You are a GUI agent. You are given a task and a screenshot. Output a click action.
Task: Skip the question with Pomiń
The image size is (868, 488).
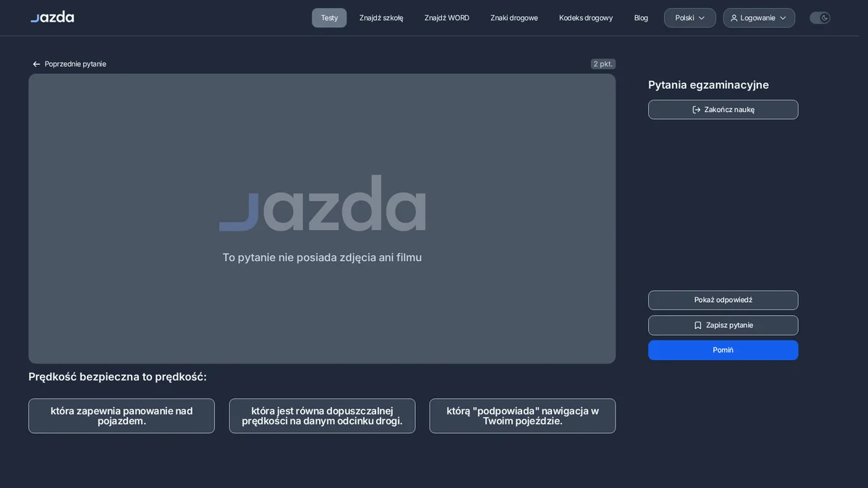click(x=723, y=350)
